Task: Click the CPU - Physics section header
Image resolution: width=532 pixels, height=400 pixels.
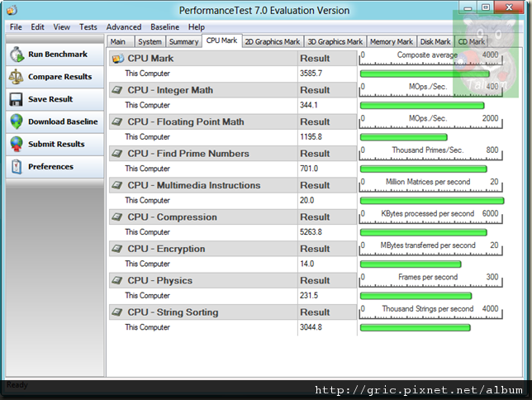Action: point(233,280)
